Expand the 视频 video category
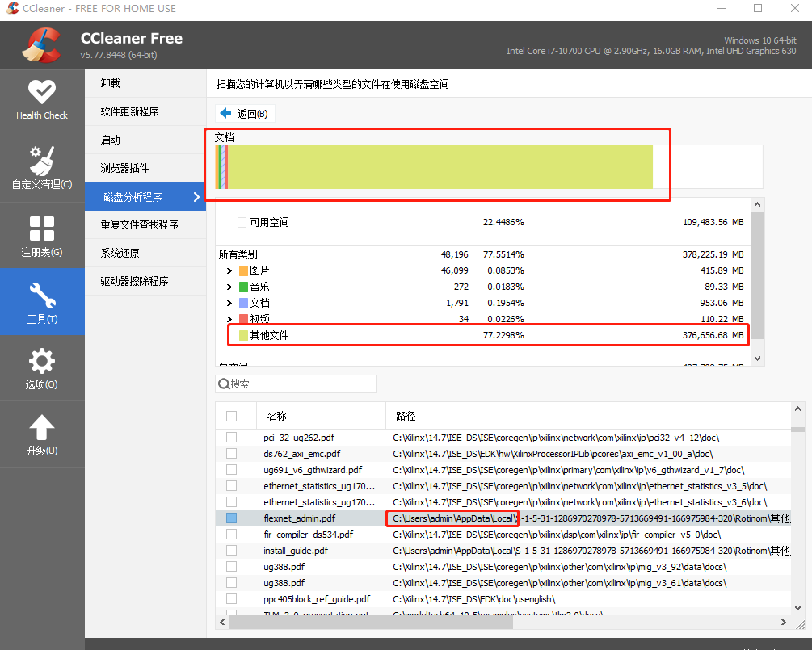Screen dimensions: 812x650 pos(229,319)
